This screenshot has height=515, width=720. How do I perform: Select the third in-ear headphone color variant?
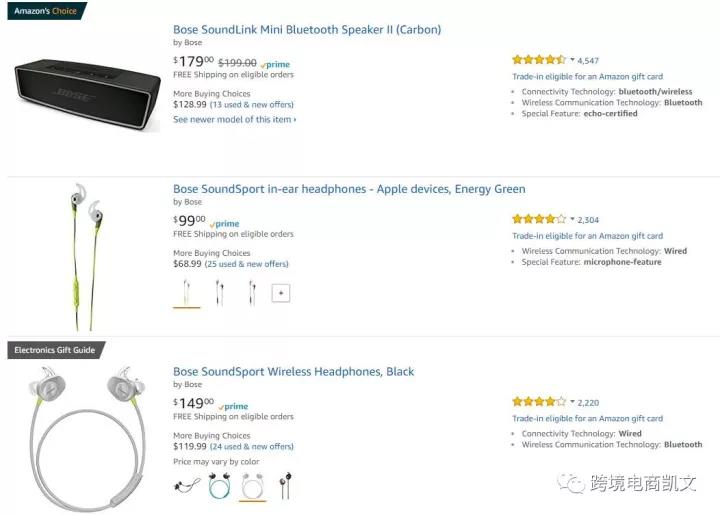click(252, 292)
